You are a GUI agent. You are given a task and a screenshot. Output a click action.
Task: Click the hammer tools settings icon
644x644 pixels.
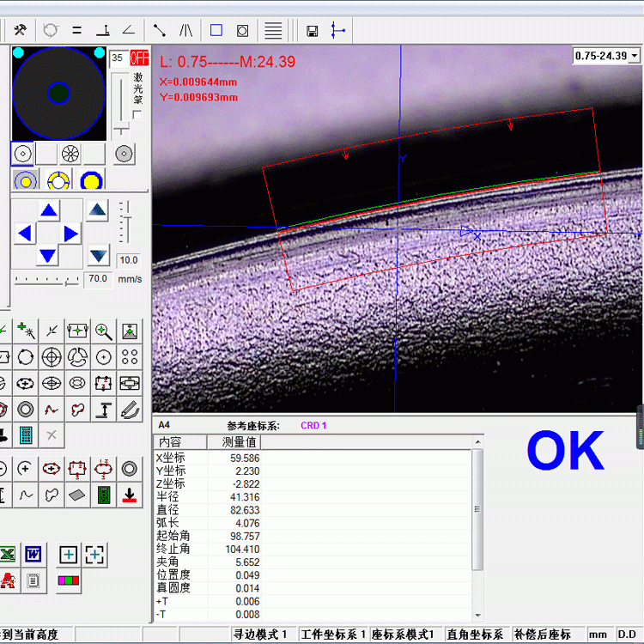pos(21,30)
